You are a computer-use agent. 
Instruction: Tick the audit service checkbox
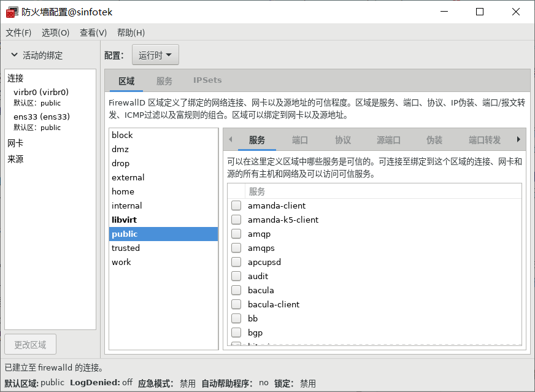(x=236, y=276)
